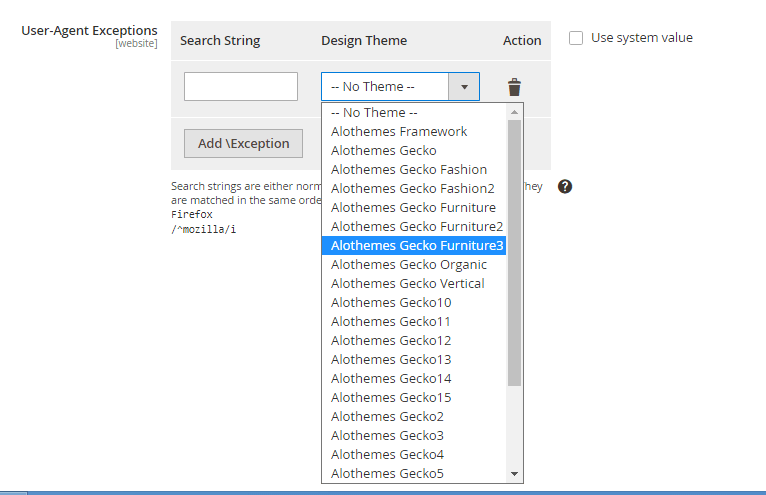Select Alothemes Gecko Vertical theme
The image size is (766, 495).
(x=408, y=284)
